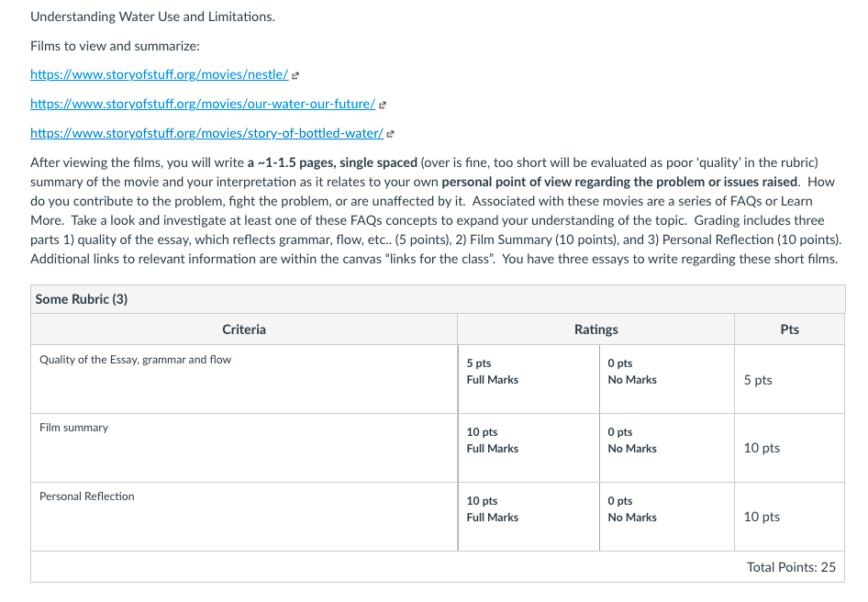The height and width of the screenshot is (602, 868).
Task: Click external link icon beside our-water-our-future URL
Action: 382,105
